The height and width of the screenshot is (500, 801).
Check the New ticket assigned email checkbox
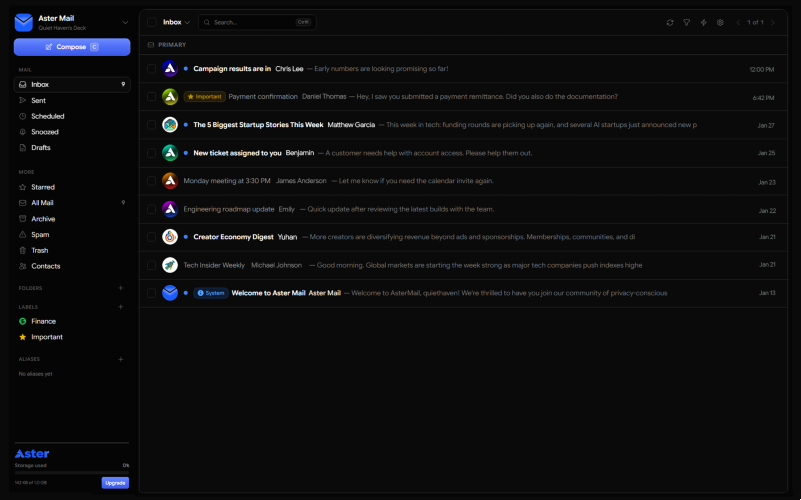pos(152,153)
